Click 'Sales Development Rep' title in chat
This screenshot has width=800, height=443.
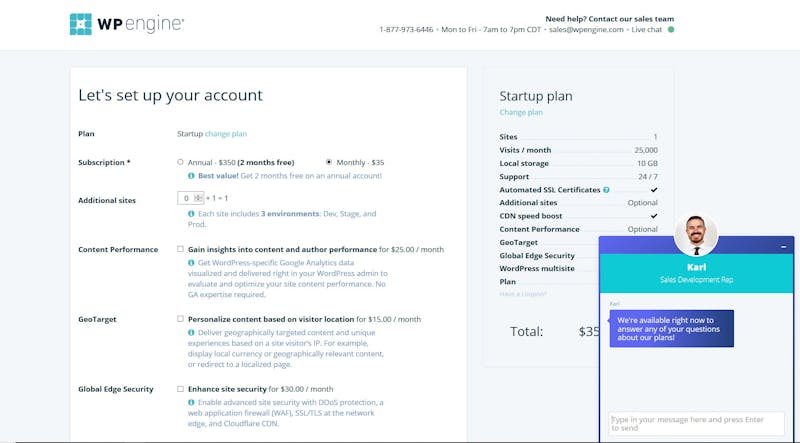[696, 280]
